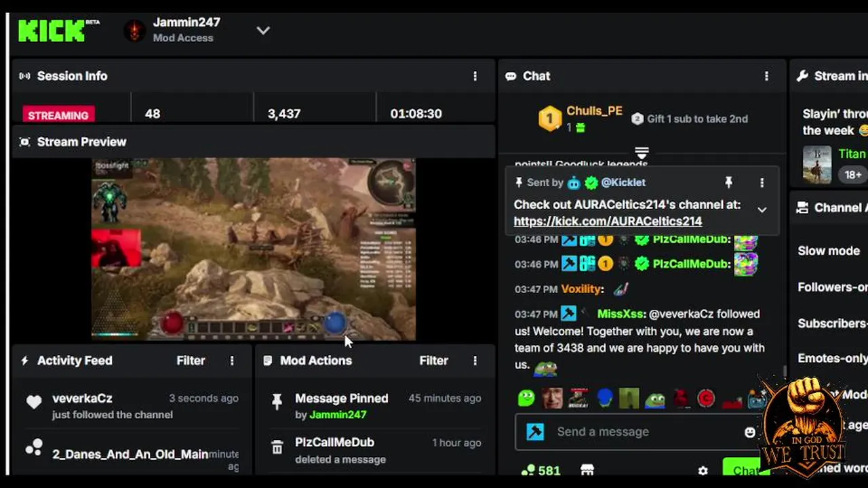The height and width of the screenshot is (488, 868).
Task: Expand the Jammin247 Mod Access channel switcher
Action: tap(263, 30)
